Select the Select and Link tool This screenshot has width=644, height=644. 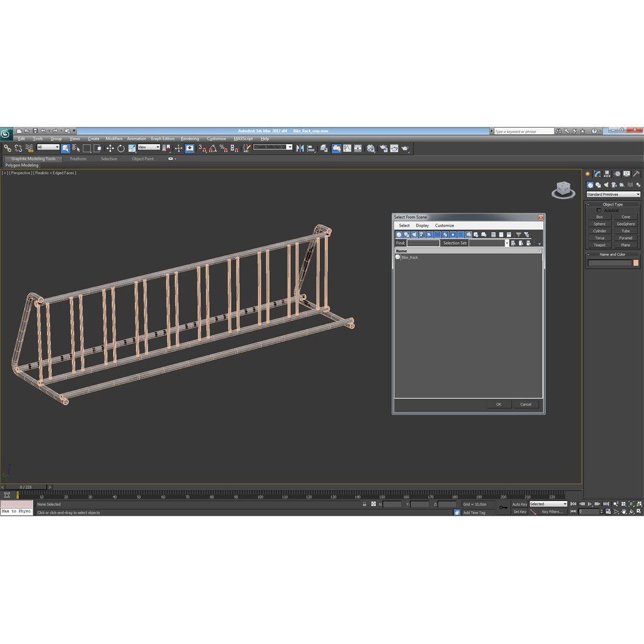click(x=7, y=148)
